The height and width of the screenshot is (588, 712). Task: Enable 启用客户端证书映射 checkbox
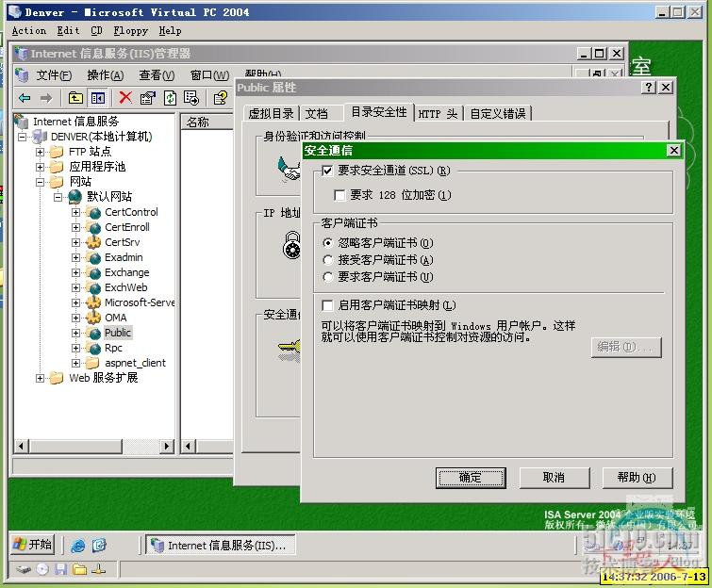(x=327, y=305)
